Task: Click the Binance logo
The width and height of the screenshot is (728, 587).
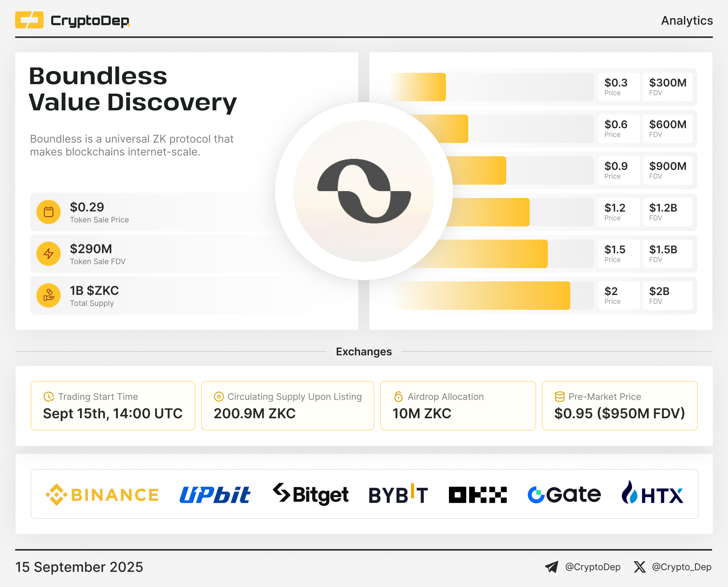Action: pyautogui.click(x=102, y=494)
